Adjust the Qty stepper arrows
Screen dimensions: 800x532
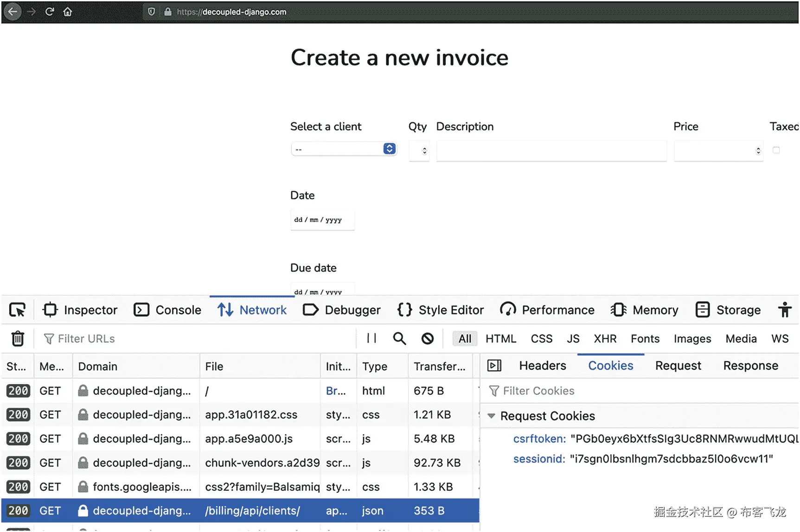tap(424, 151)
